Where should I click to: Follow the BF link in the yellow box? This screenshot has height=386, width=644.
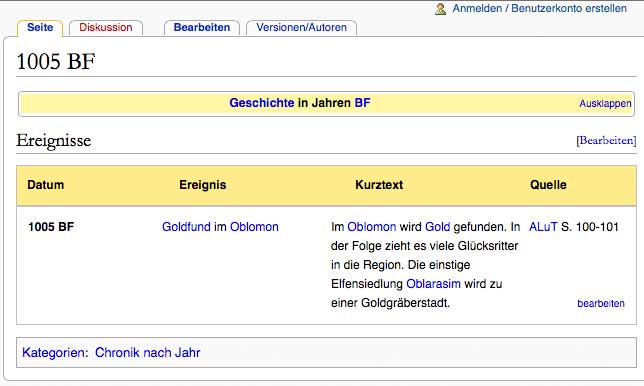pyautogui.click(x=362, y=103)
